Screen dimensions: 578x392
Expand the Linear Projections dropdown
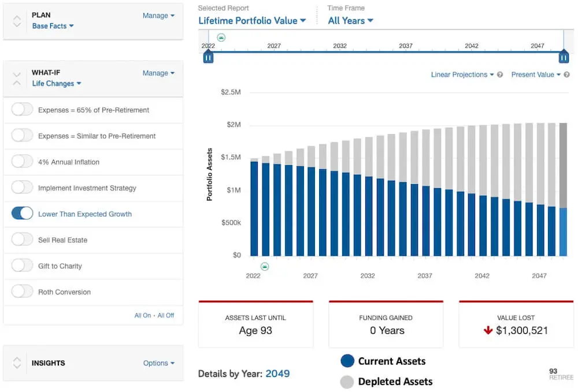(x=462, y=75)
